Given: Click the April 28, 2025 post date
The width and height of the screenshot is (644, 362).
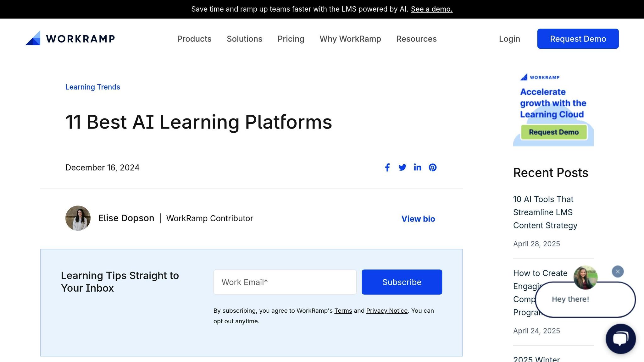Looking at the screenshot, I should click(536, 244).
